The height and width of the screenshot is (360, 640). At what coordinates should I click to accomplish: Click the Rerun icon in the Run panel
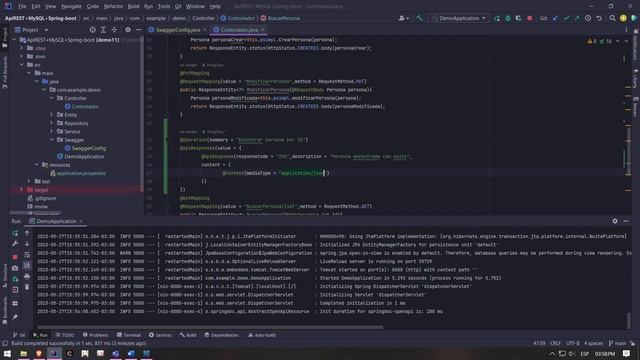(x=15, y=233)
